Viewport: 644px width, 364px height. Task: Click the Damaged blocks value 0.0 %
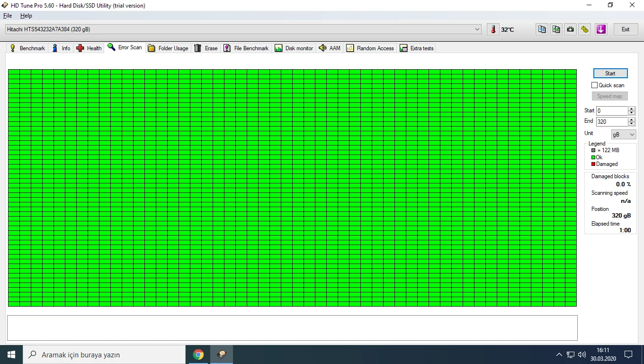[623, 184]
